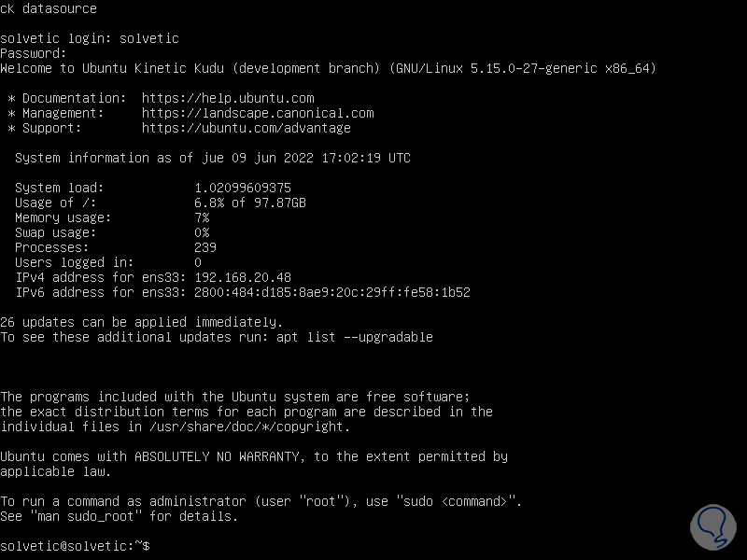Click the Welcome to Ubuntu Kinetic Kudu line
This screenshot has height=560, width=747.
tap(329, 68)
